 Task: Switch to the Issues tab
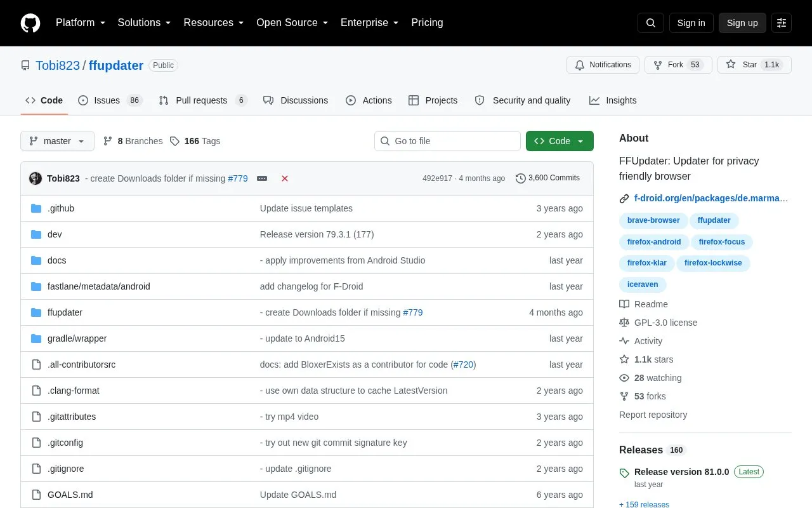click(x=110, y=100)
